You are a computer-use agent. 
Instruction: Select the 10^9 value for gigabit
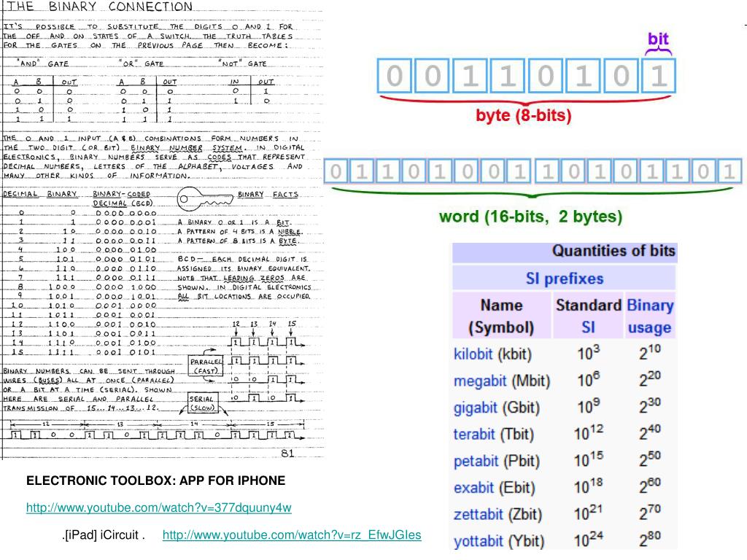(x=589, y=406)
